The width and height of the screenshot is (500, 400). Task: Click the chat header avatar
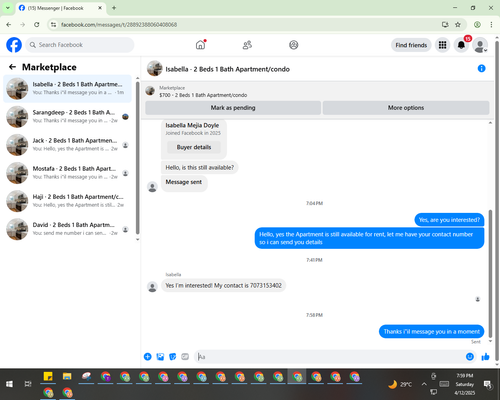click(155, 68)
